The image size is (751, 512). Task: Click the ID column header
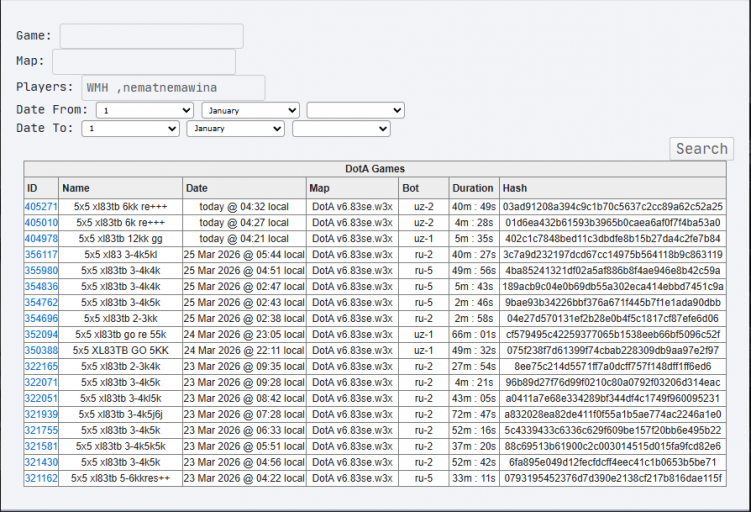[41, 188]
